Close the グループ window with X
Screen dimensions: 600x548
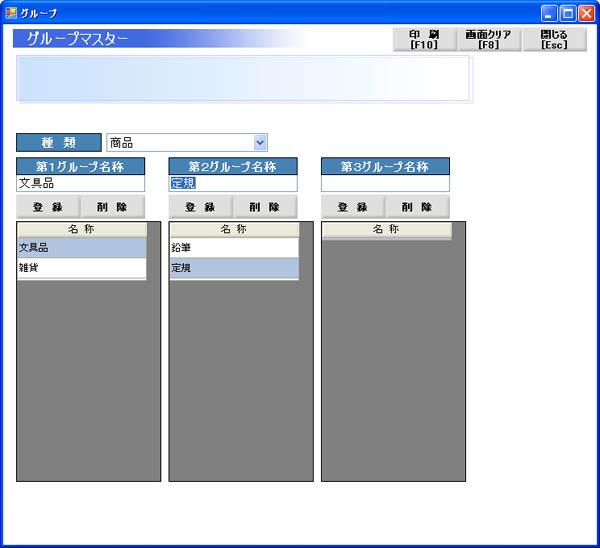586,13
